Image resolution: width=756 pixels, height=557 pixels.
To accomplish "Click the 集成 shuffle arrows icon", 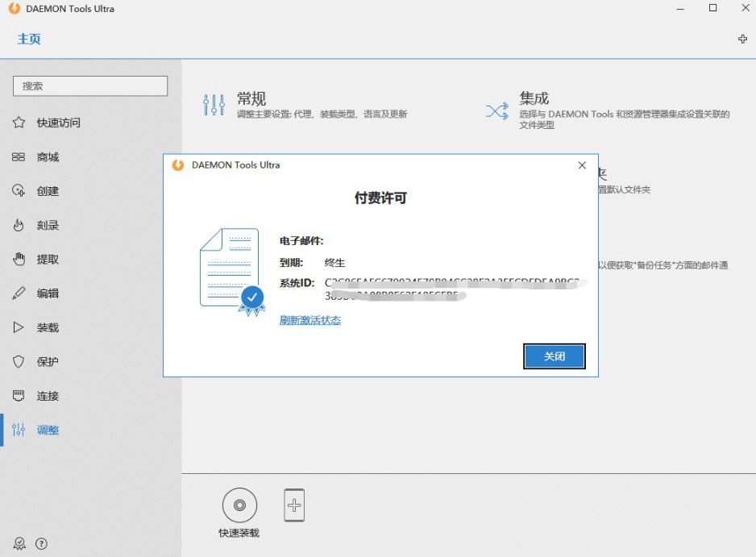I will click(497, 111).
